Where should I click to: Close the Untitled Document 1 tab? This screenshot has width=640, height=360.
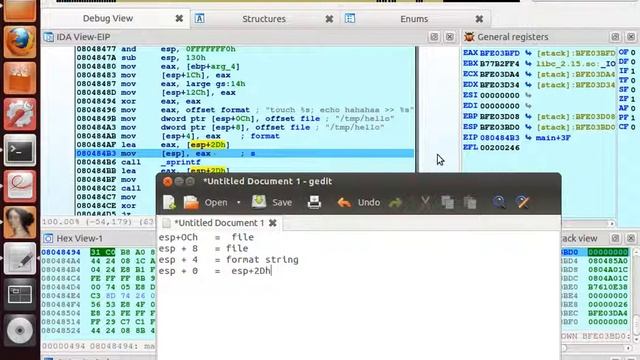pos(273,223)
